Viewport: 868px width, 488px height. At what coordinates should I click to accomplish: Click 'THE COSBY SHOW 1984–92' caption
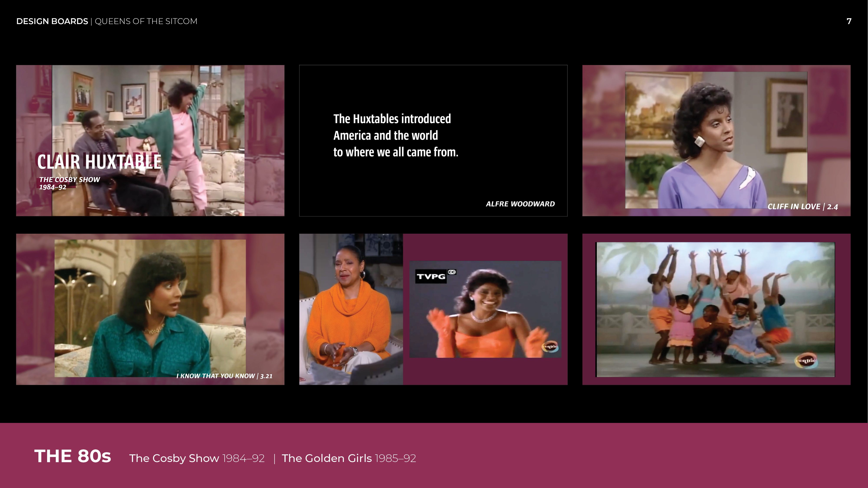coord(69,183)
